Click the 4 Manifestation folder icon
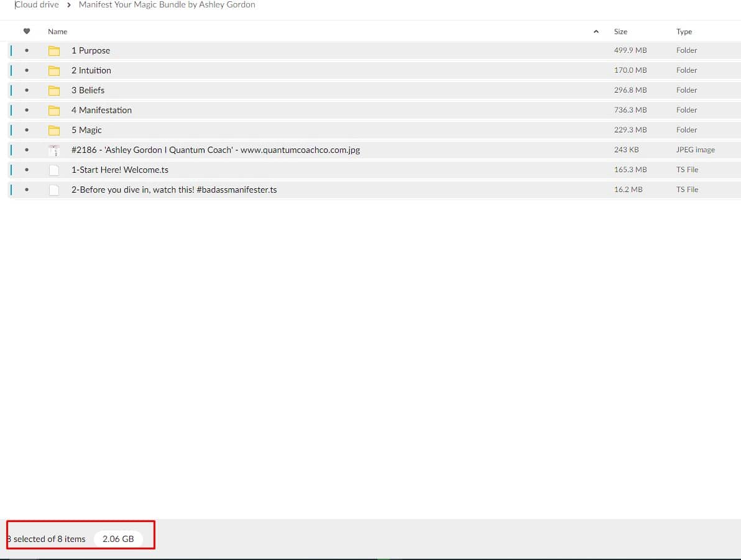The height and width of the screenshot is (560, 741). (54, 111)
